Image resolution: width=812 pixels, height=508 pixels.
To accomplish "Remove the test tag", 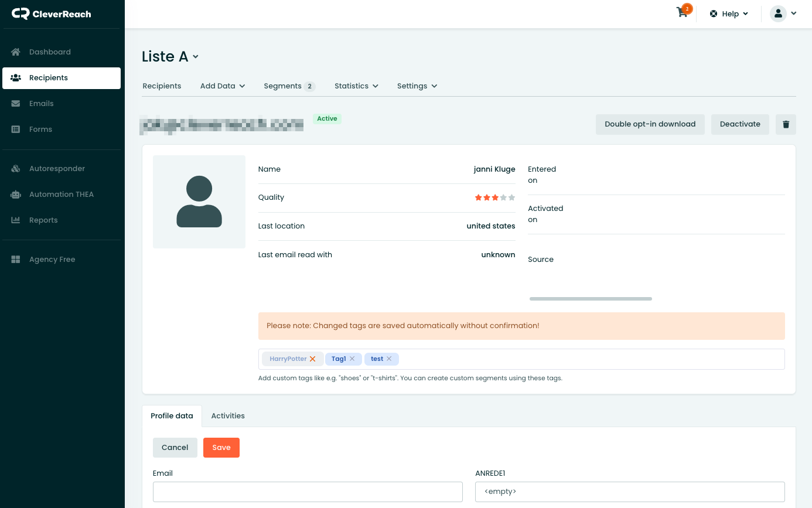I will (x=389, y=359).
